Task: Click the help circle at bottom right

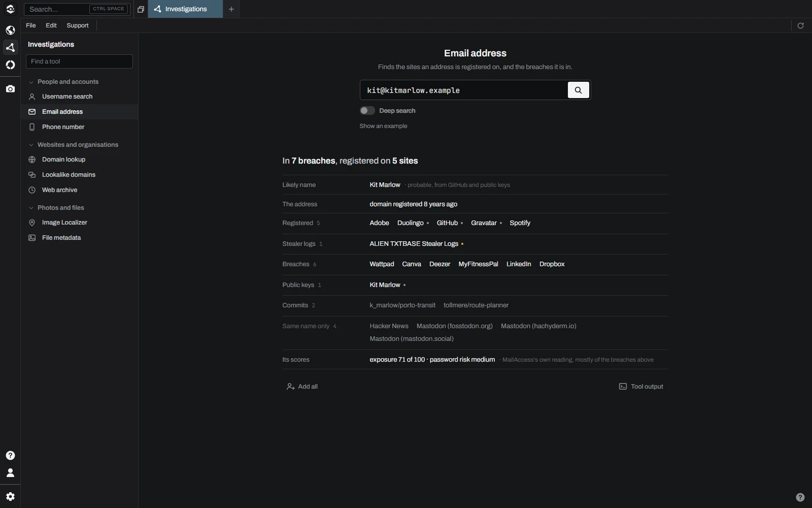Action: 800,497
